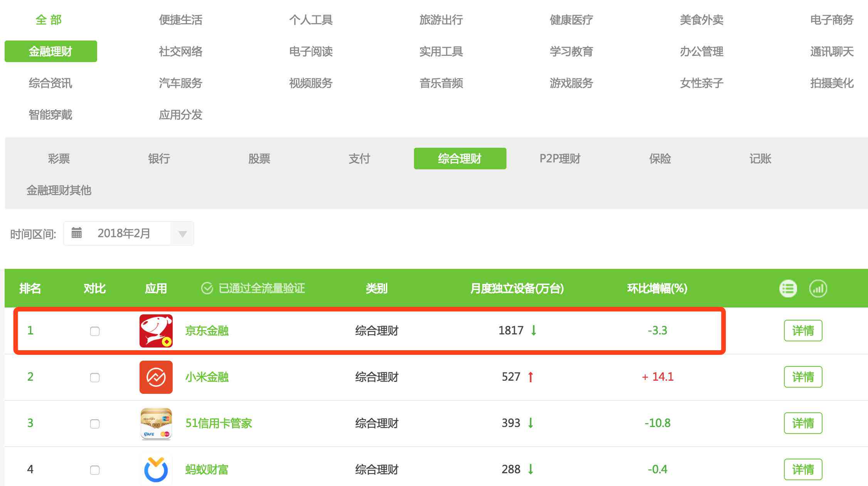Screen dimensions: 868x486
Task: Select the P2P理财 tab
Action: click(x=559, y=159)
